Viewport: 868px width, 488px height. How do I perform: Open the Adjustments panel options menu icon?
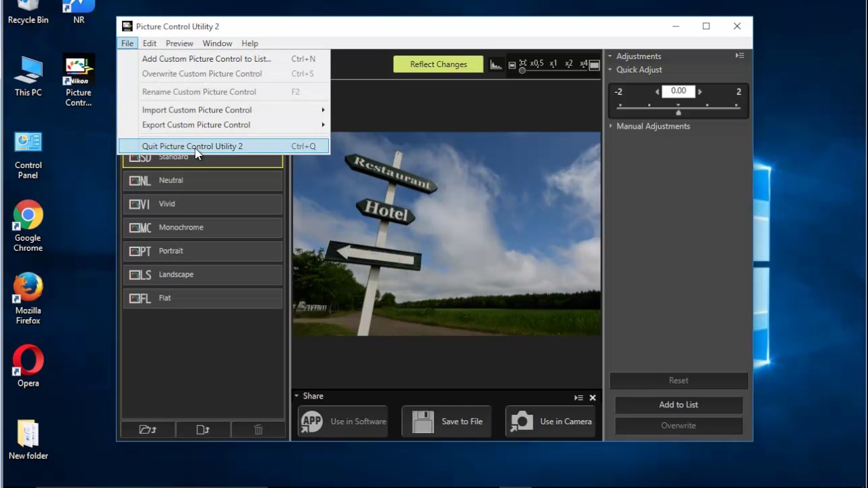(740, 56)
